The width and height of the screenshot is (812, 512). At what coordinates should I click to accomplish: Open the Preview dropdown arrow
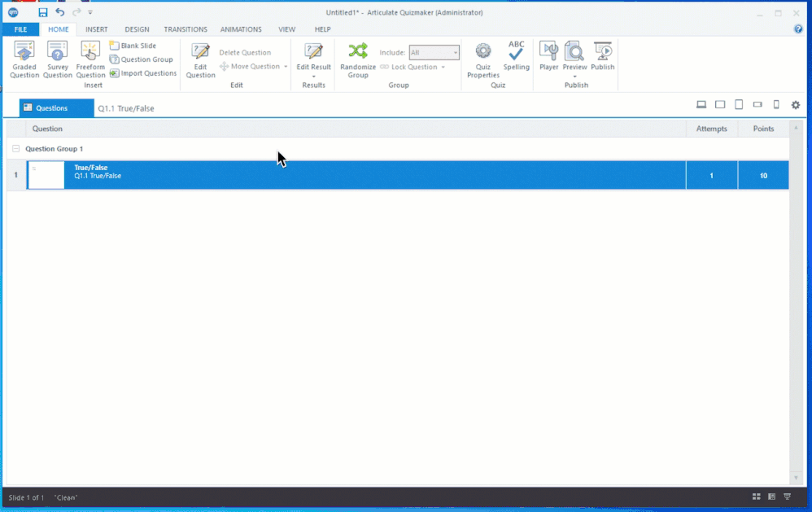(574, 77)
